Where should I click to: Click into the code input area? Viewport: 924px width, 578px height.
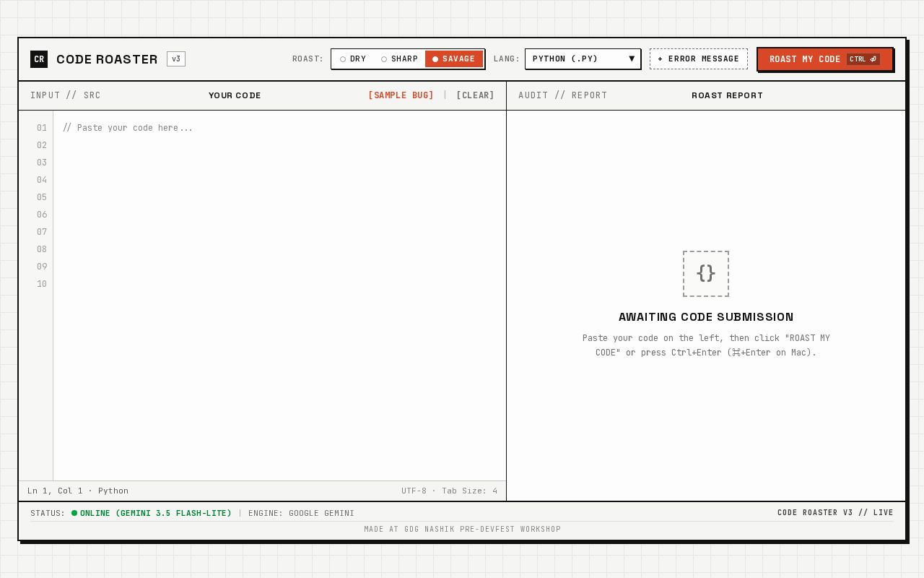click(279, 296)
